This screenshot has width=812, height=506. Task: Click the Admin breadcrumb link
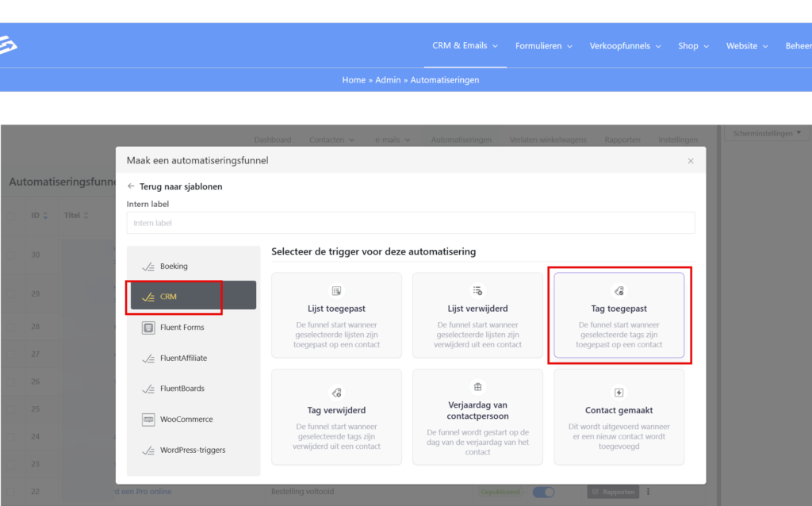[388, 80]
